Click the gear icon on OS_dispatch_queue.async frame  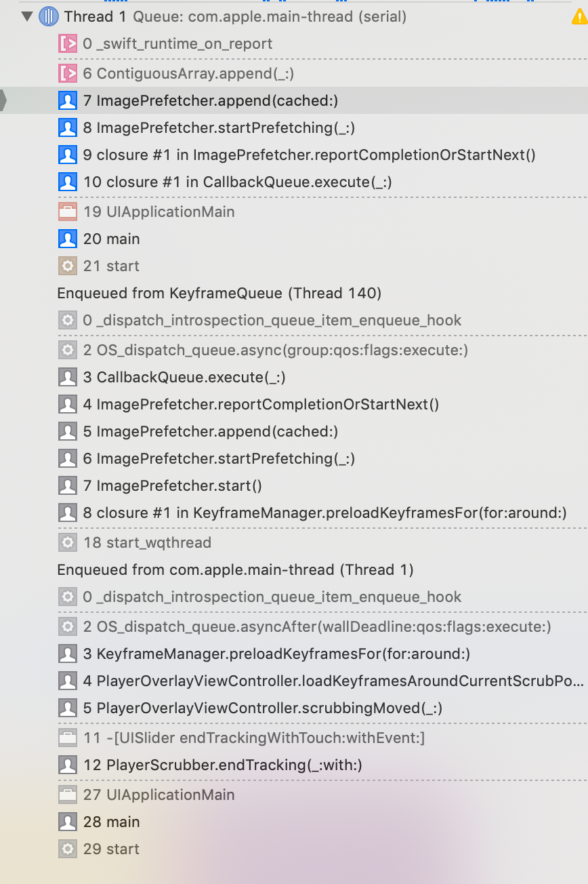coord(68,350)
